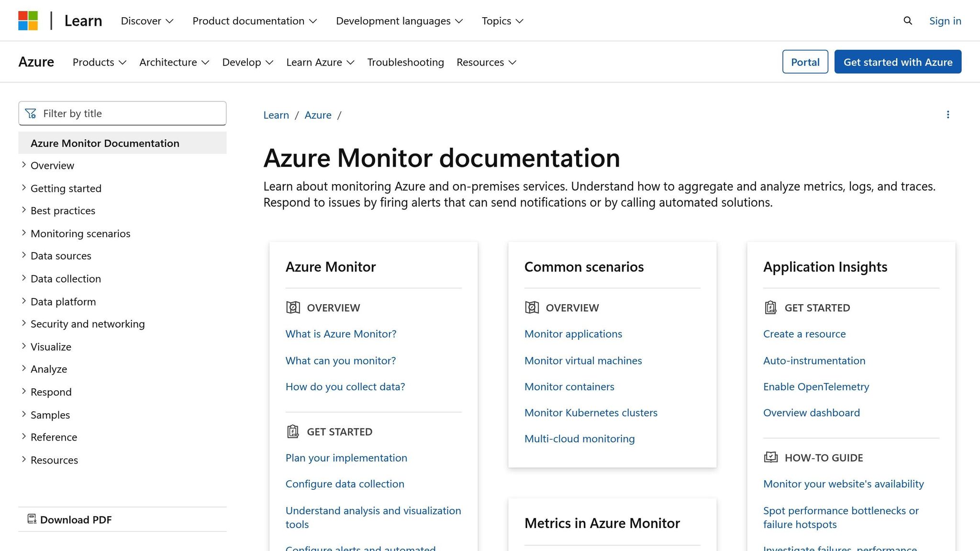Open What can you monitor? link
The height and width of the screenshot is (551, 980).
341,361
